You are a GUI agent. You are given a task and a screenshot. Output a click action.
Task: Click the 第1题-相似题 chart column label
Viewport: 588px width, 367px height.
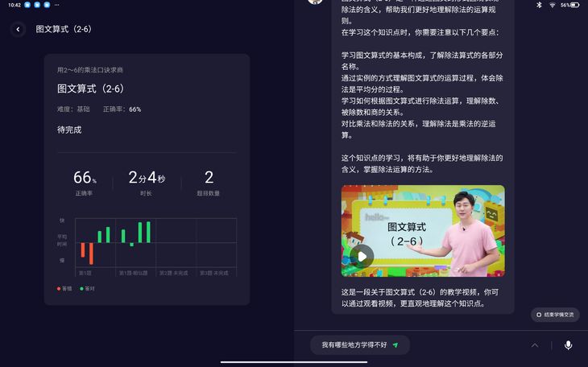click(133, 274)
